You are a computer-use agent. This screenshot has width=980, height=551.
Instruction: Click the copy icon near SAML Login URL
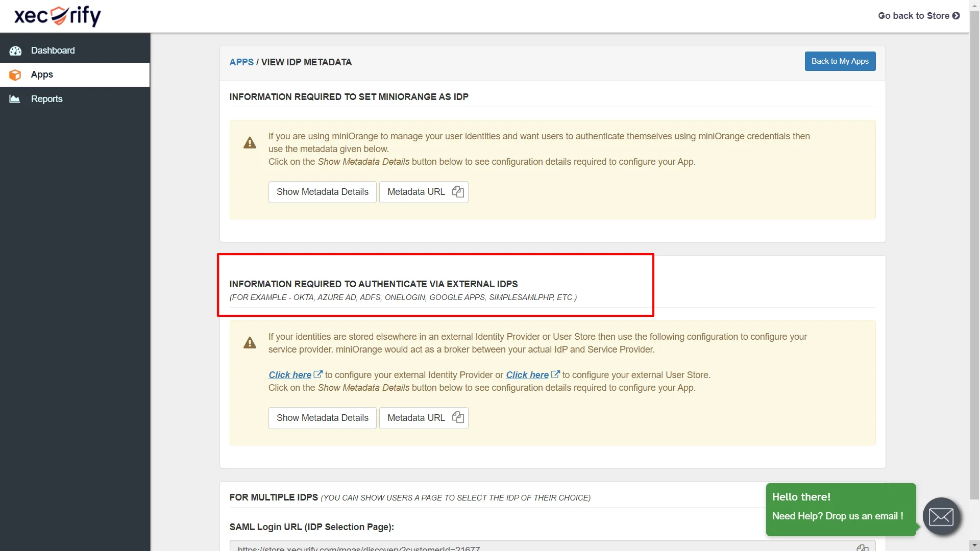coord(862,547)
